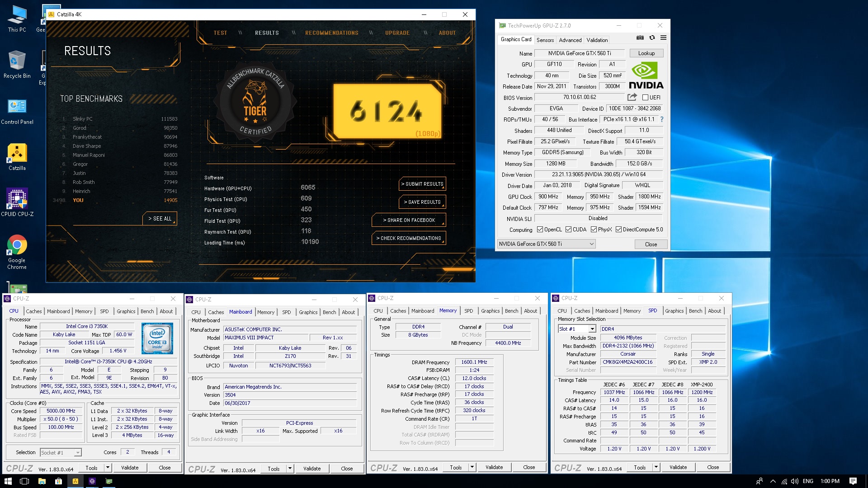
Task: Expand Tools dropdown arrow in Mainboard window
Action: click(290, 469)
